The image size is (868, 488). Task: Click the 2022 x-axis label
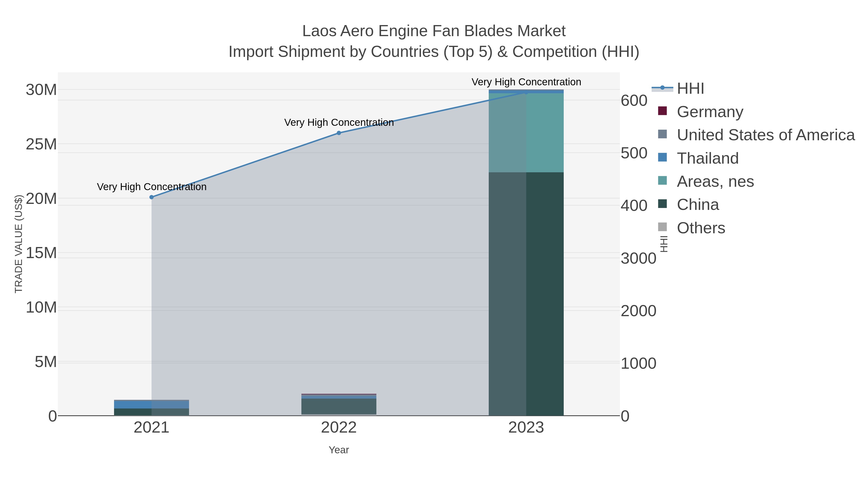pos(339,428)
